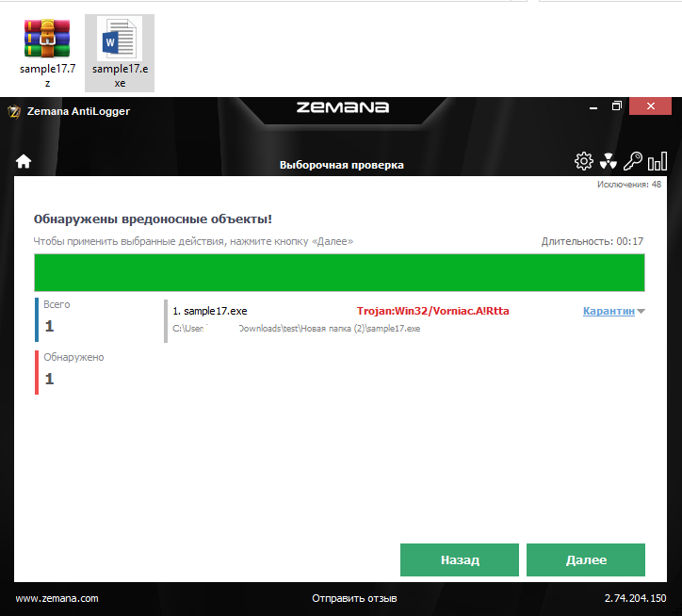682x616 pixels.
Task: Click the Выборочная проверка heading
Action: 341,166
